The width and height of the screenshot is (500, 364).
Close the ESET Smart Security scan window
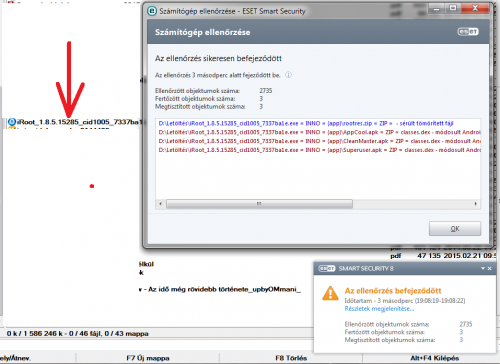(x=475, y=8)
